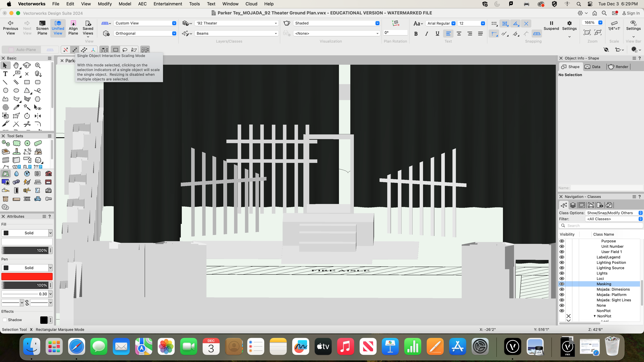This screenshot has height=362, width=644.
Task: Click the Suspend snapping button
Action: [551, 26]
